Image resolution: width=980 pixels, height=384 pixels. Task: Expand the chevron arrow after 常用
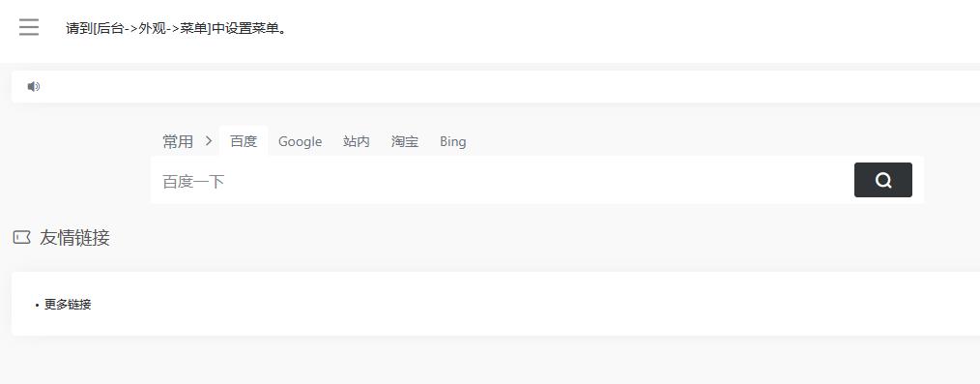click(x=209, y=140)
